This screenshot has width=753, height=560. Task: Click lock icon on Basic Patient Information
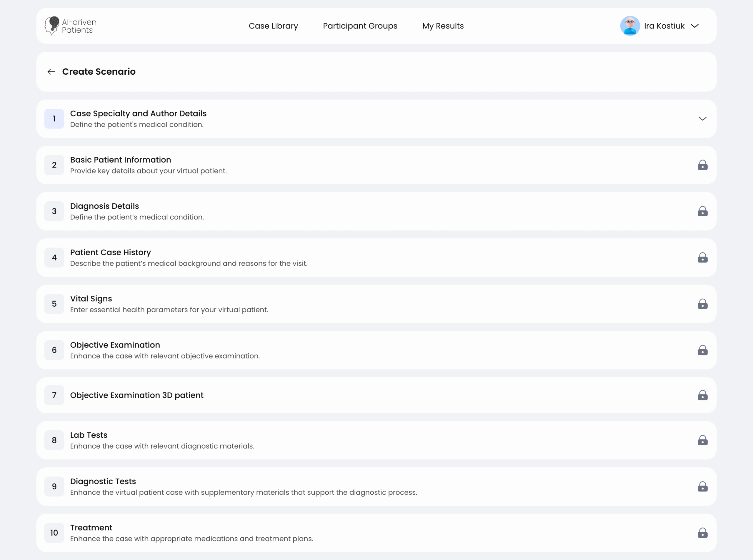tap(702, 165)
